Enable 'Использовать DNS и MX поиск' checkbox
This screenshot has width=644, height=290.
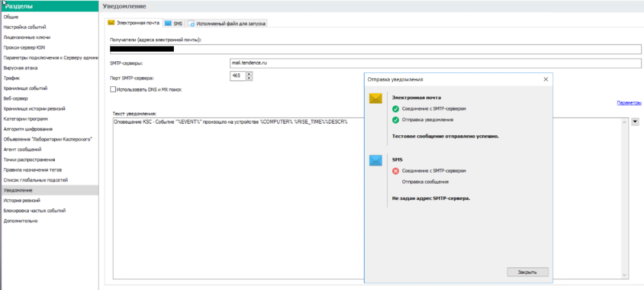(x=114, y=88)
